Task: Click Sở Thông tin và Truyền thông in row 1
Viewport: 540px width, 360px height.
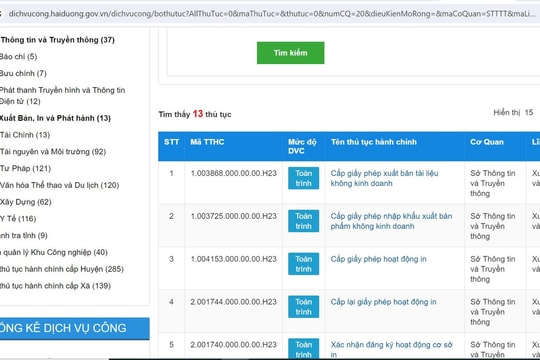Action: point(493,183)
